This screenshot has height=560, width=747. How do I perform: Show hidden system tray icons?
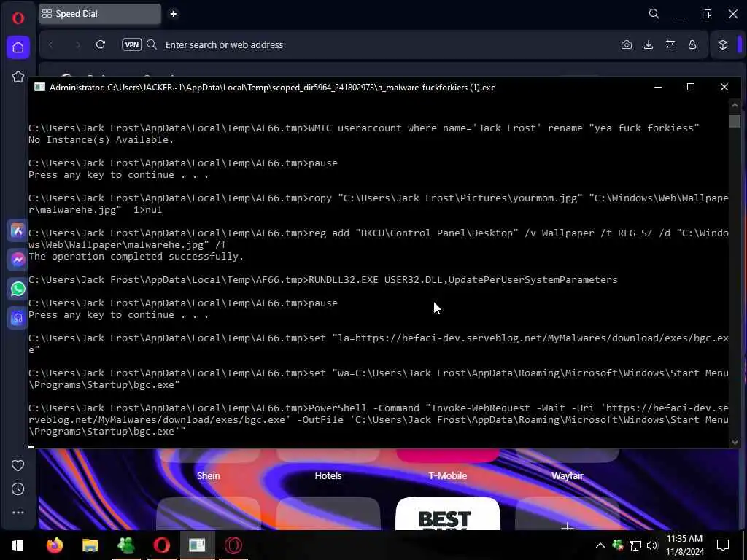pos(600,545)
